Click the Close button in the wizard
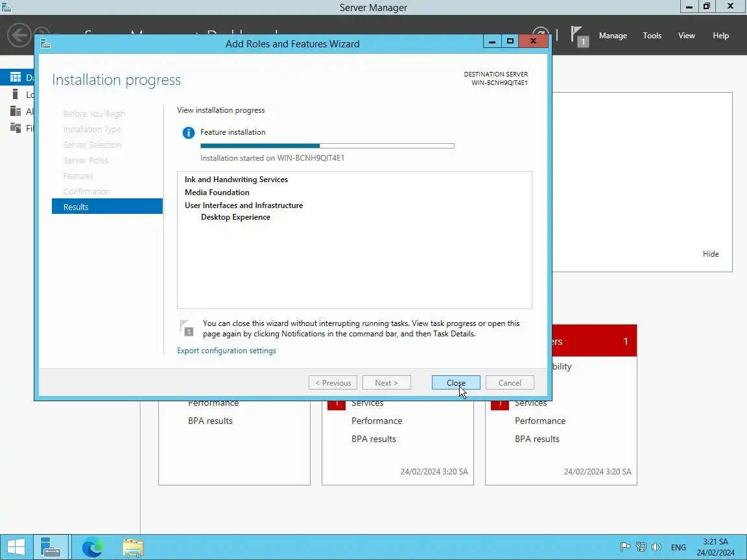The image size is (747, 560). point(456,382)
